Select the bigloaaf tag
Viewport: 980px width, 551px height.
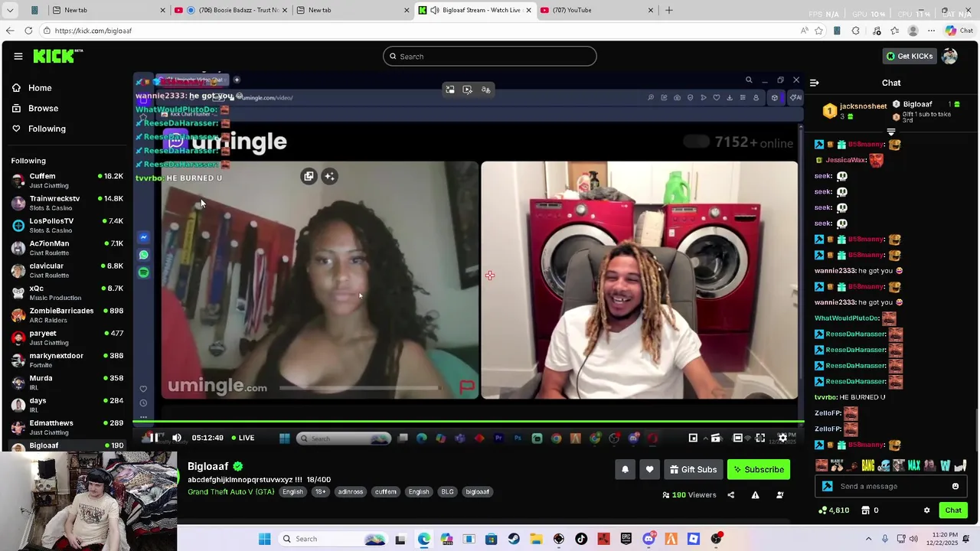click(x=478, y=492)
